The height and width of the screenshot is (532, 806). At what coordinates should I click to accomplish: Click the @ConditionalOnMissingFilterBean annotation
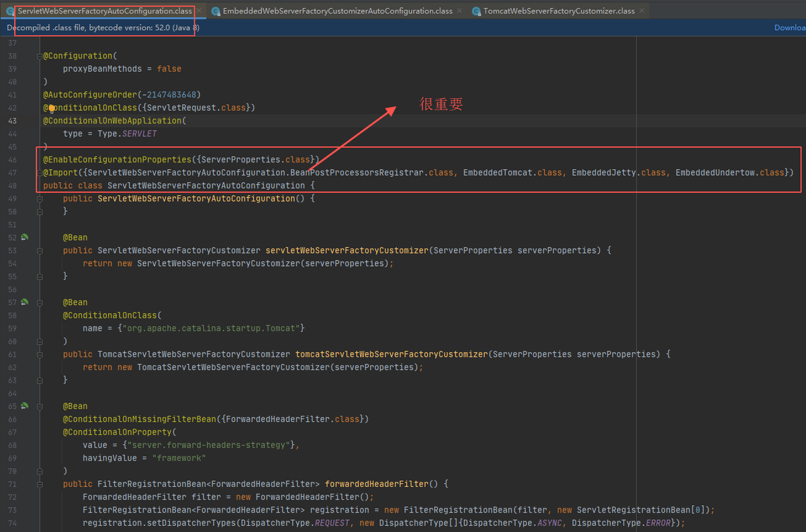(x=140, y=419)
